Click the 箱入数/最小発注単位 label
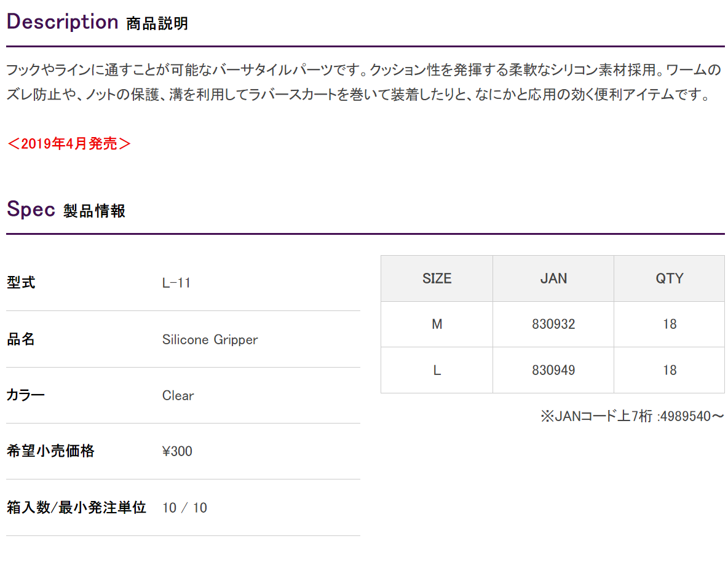The height and width of the screenshot is (568, 728). click(x=76, y=508)
